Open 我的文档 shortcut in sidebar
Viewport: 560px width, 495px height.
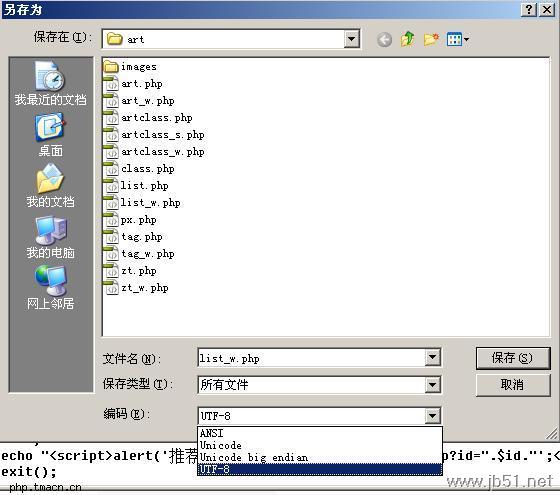coord(50,186)
